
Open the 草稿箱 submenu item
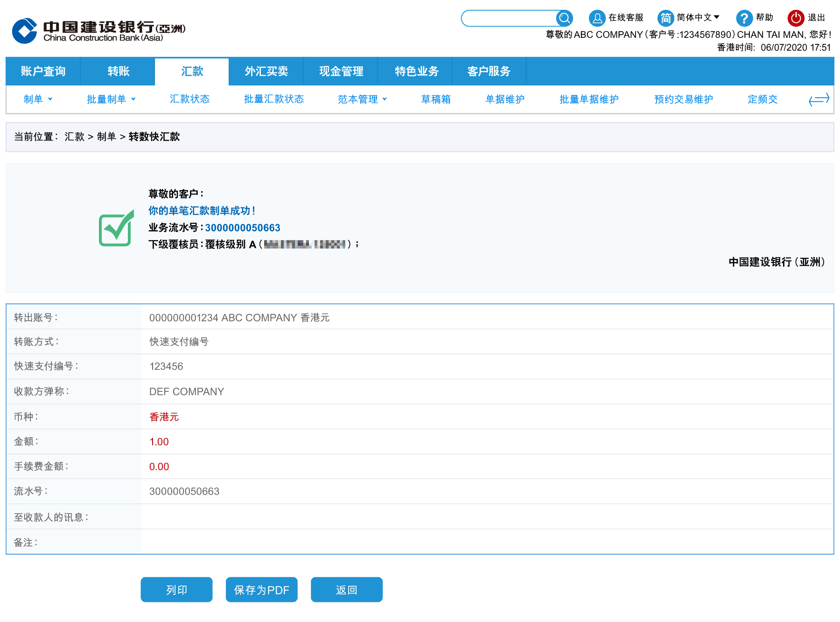[436, 99]
